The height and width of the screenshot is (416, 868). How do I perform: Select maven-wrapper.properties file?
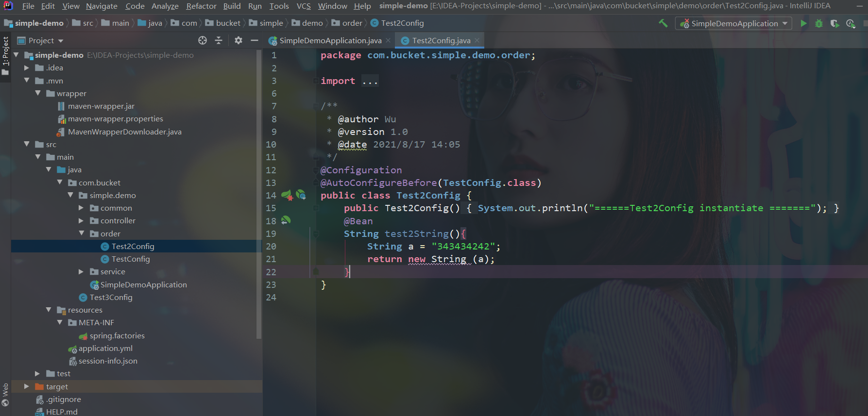(x=115, y=118)
